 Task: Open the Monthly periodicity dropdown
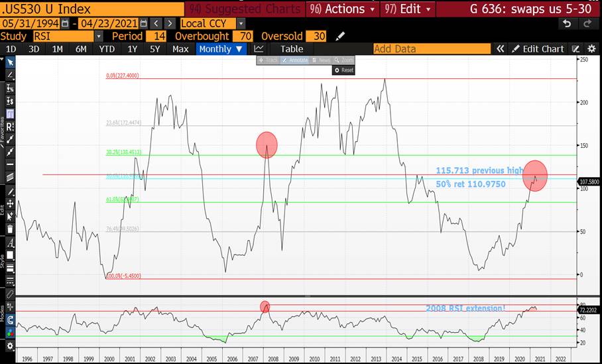point(221,49)
